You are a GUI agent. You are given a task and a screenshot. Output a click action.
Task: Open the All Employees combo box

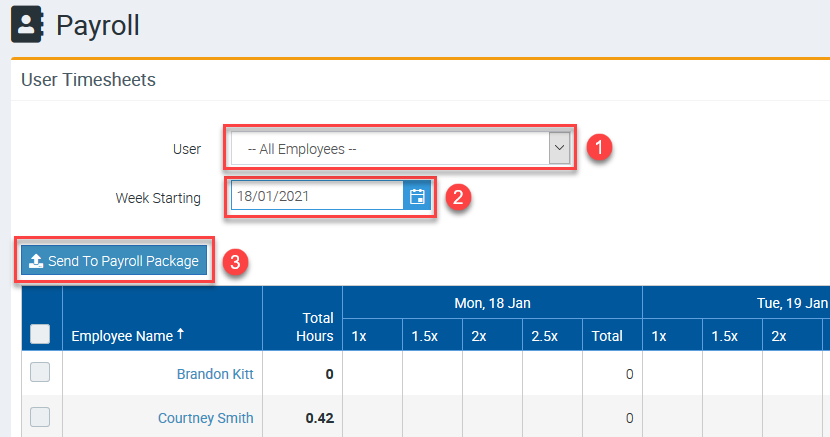pos(390,149)
